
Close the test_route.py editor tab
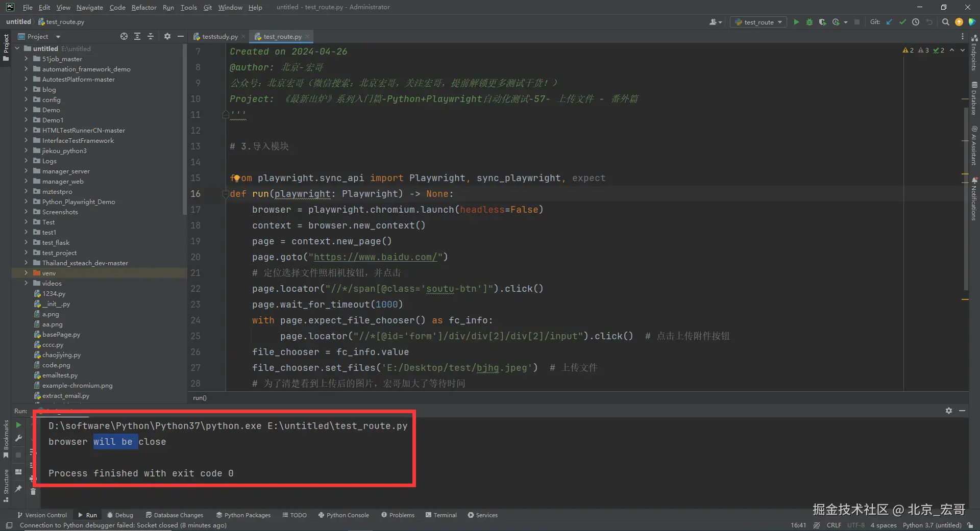[x=307, y=36]
